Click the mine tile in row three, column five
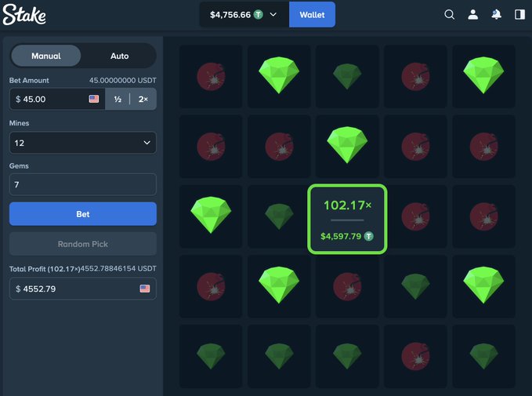 483,216
